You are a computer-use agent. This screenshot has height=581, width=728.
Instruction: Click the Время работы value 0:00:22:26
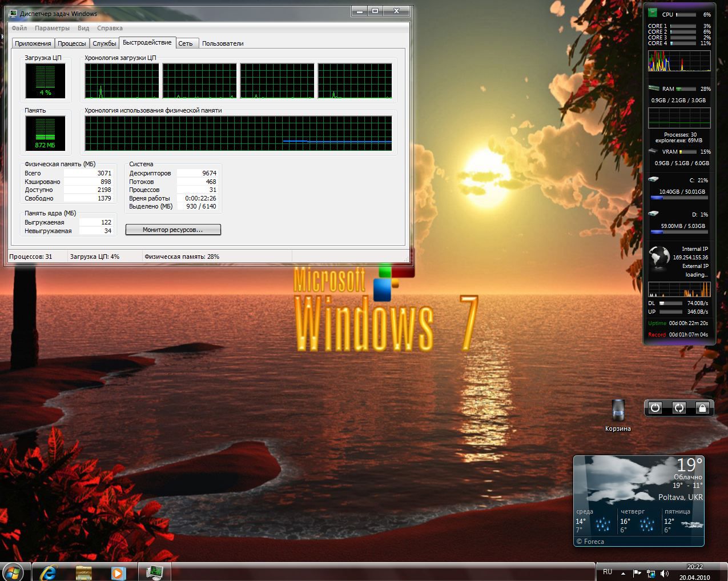coord(200,198)
